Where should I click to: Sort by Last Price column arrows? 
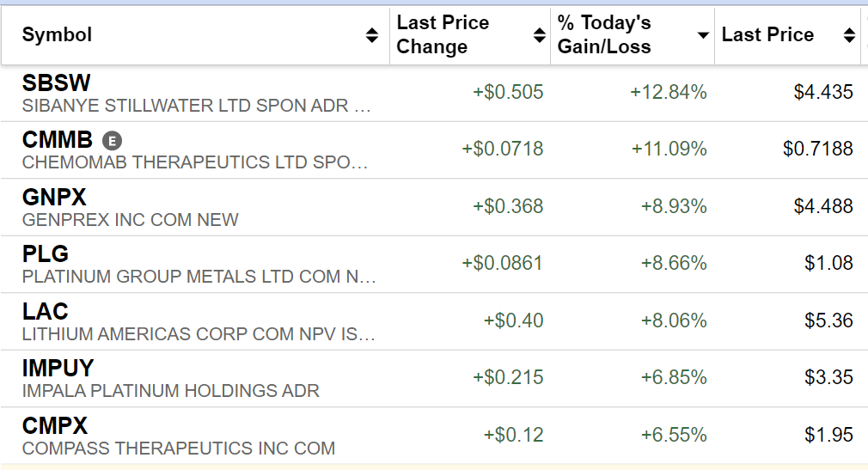849,35
